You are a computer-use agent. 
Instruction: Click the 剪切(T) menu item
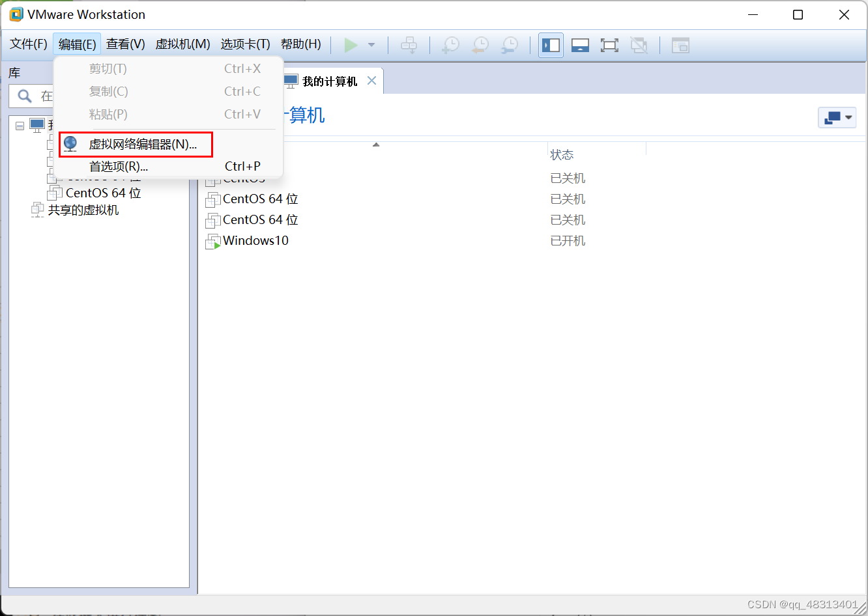[x=168, y=69]
